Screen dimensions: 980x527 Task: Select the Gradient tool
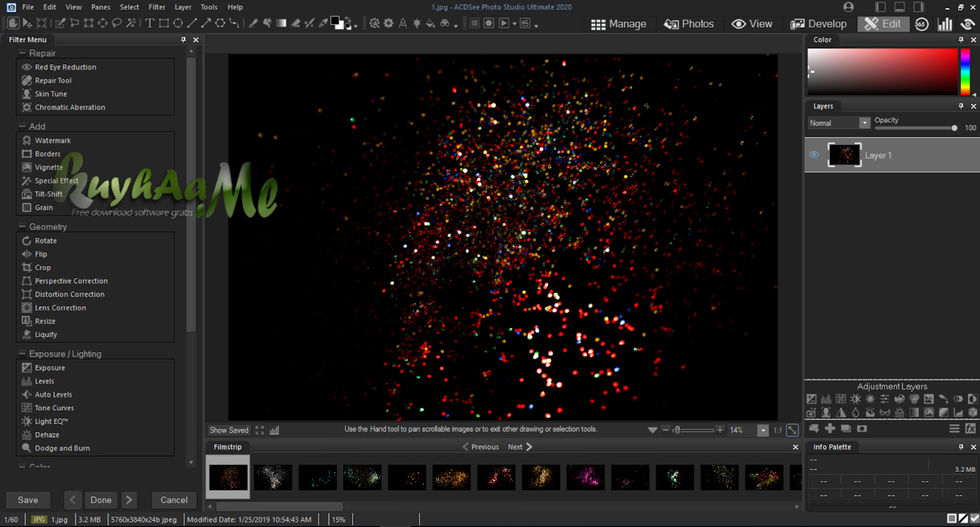281,23
